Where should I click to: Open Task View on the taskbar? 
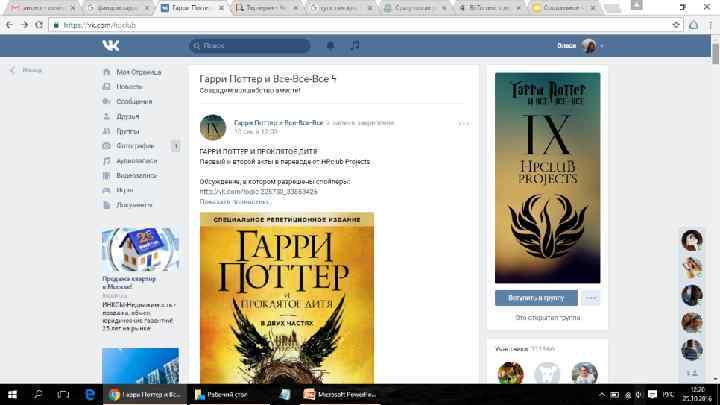(63, 394)
